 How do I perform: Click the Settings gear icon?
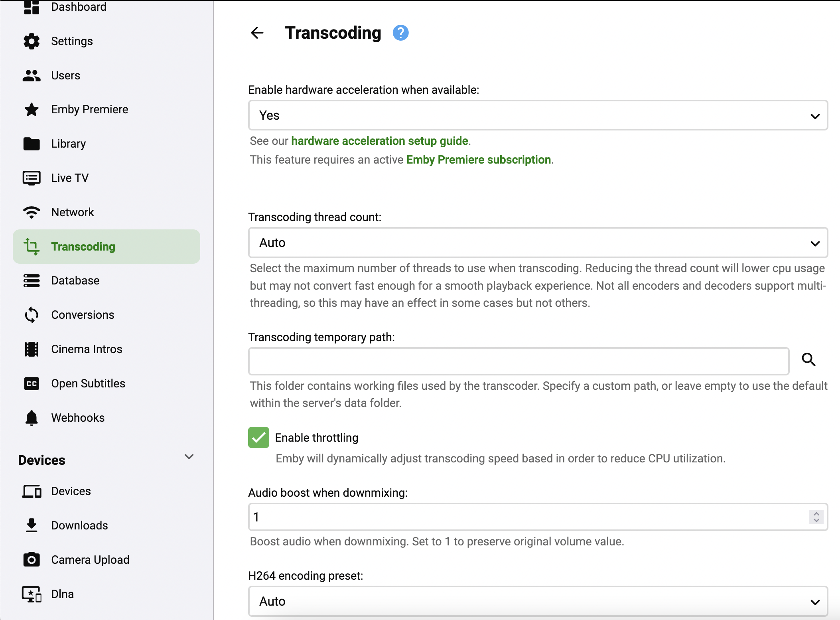(32, 41)
